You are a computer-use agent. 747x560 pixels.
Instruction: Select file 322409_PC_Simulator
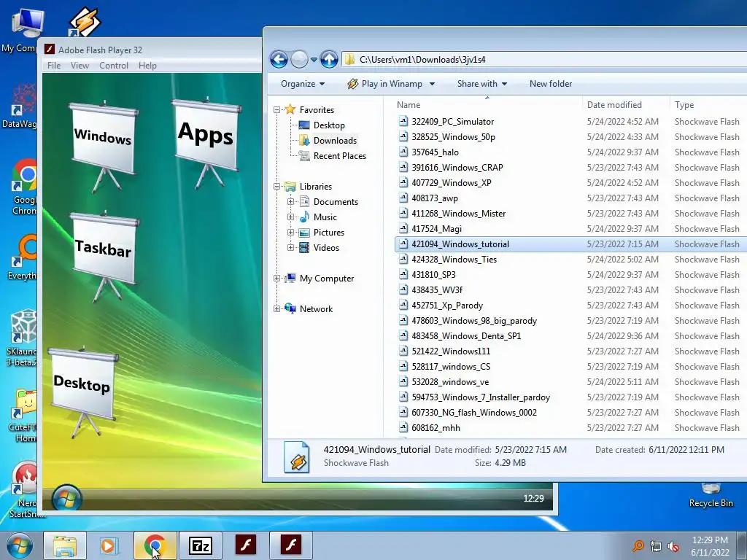coord(452,122)
